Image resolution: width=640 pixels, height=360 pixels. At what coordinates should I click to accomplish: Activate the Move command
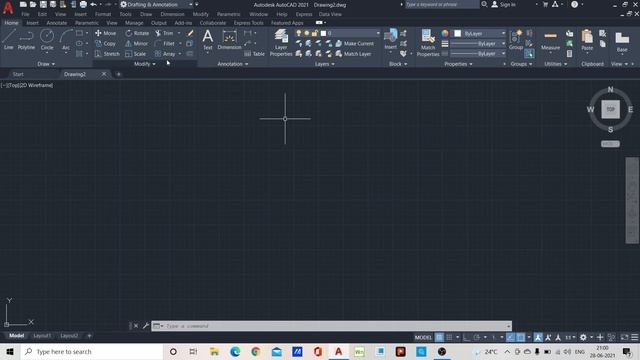tap(106, 33)
